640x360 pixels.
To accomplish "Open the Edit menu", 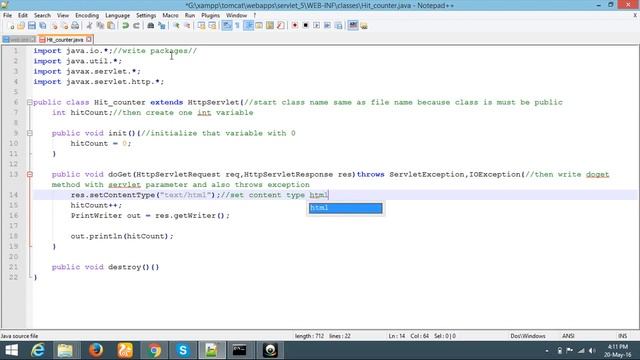I will click(23, 16).
